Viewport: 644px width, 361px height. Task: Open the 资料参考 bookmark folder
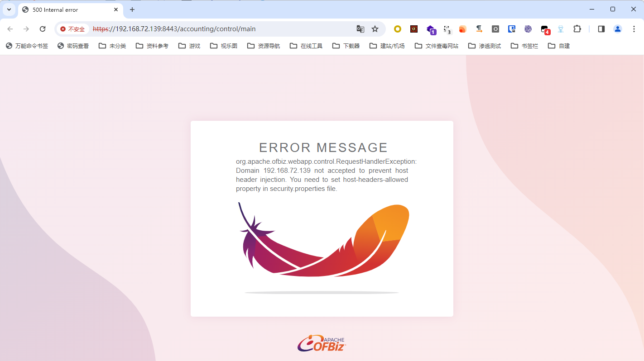tap(152, 46)
